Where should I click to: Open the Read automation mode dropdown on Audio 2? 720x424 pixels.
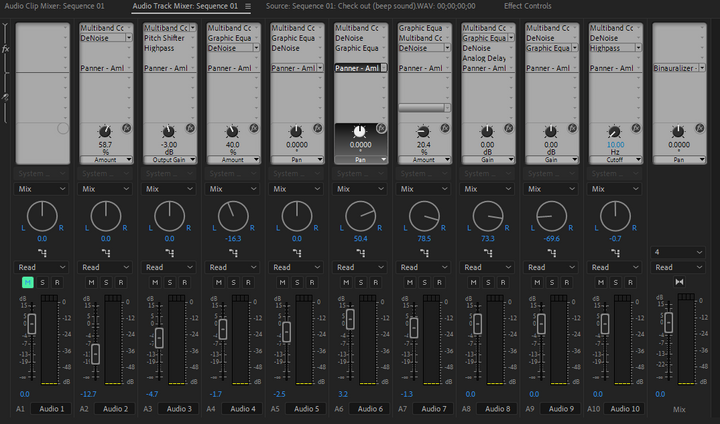pyautogui.click(x=105, y=267)
